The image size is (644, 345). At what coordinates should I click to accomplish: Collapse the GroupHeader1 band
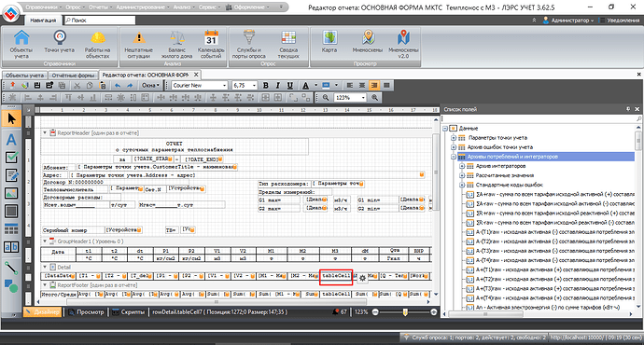point(45,241)
